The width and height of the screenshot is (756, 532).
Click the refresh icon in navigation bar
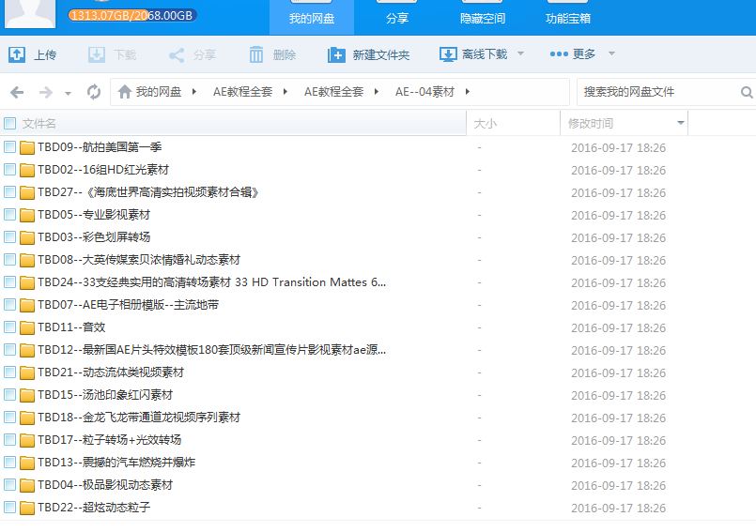[x=93, y=92]
